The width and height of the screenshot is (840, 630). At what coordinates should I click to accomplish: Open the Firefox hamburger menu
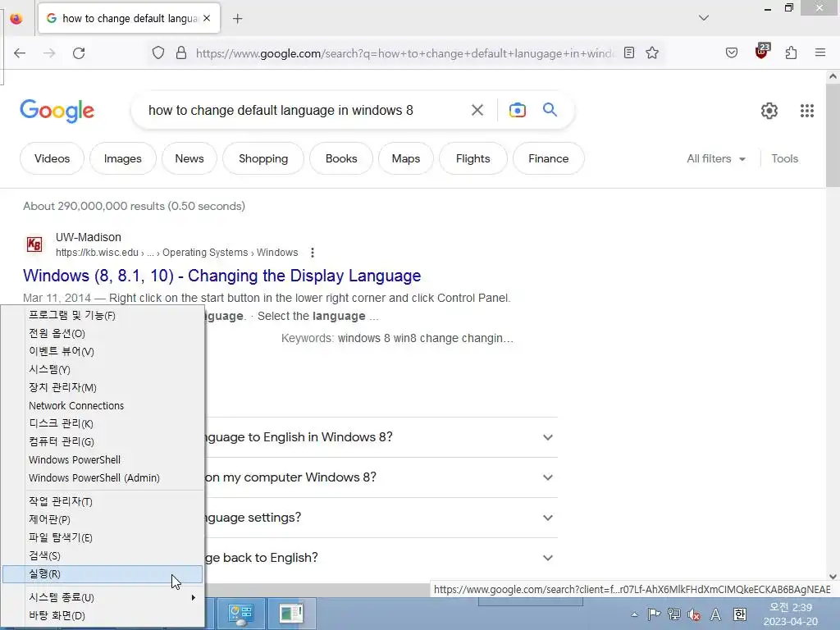pyautogui.click(x=820, y=53)
